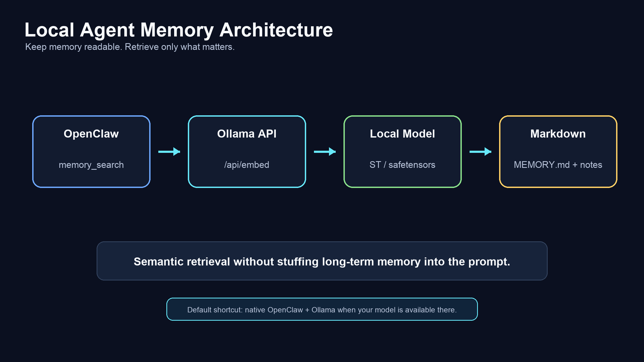Click the 'memory_search' label
This screenshot has height=362, width=644.
click(x=91, y=165)
